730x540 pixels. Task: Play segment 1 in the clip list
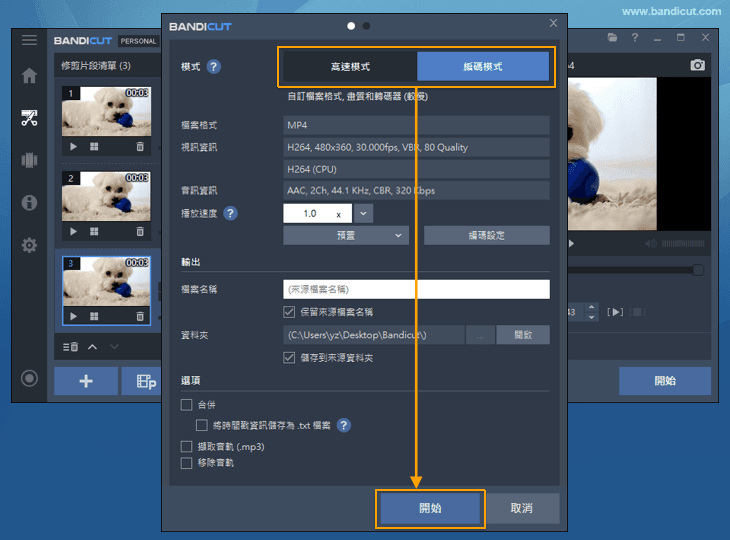tap(73, 147)
